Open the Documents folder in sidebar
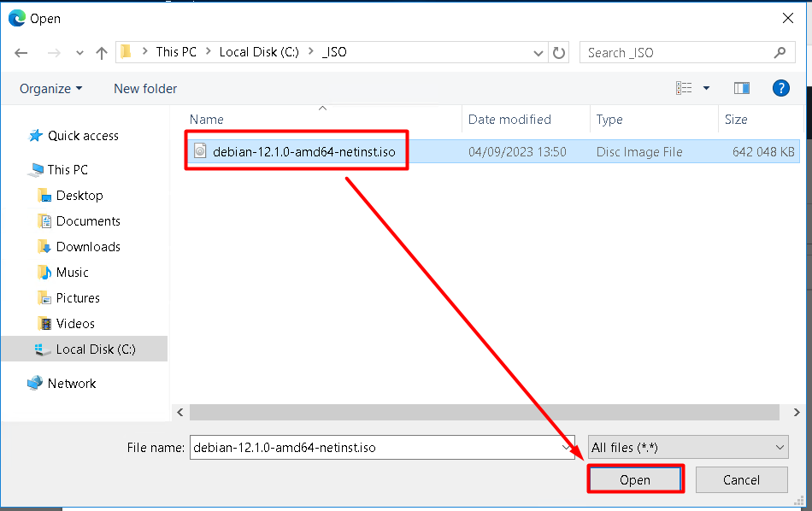 click(88, 221)
